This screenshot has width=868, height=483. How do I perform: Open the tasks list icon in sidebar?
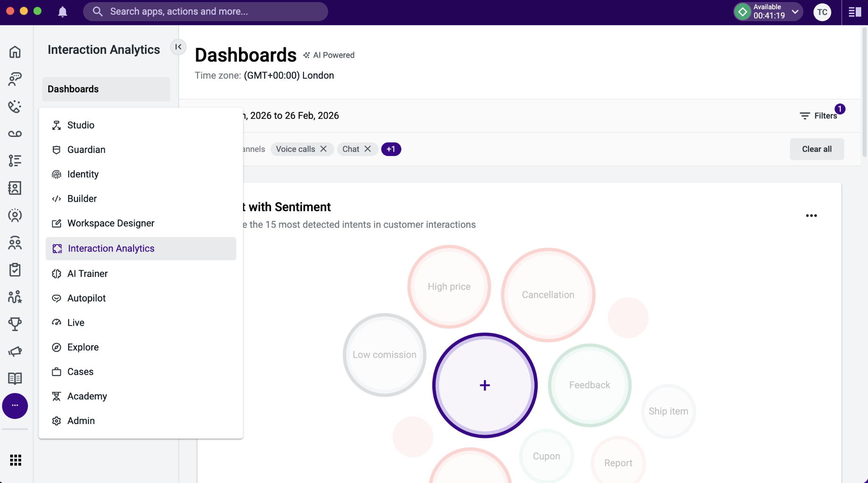click(15, 161)
